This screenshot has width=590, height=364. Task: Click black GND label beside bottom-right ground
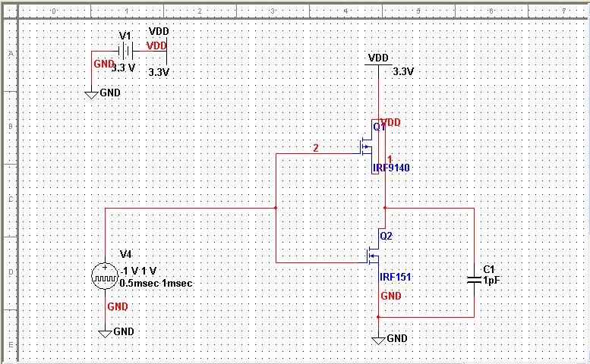click(397, 338)
